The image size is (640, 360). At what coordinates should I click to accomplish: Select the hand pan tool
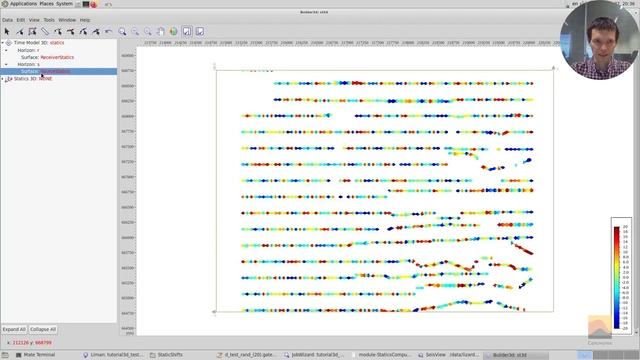click(x=161, y=31)
